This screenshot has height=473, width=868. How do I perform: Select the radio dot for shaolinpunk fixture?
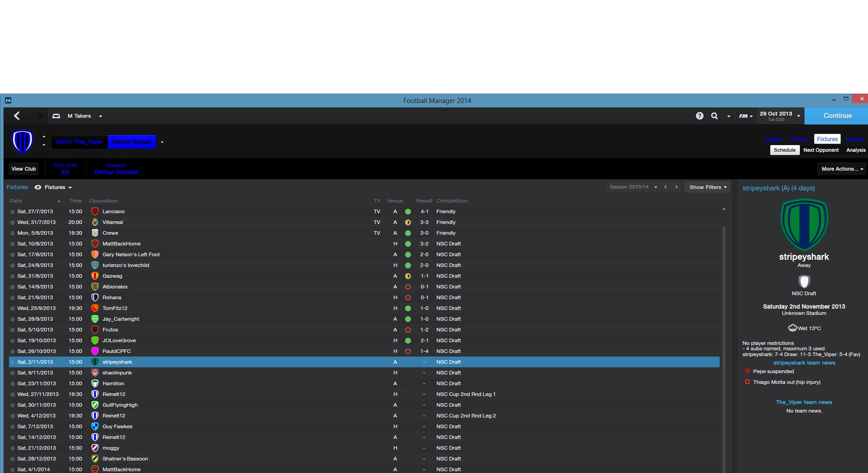(13, 373)
